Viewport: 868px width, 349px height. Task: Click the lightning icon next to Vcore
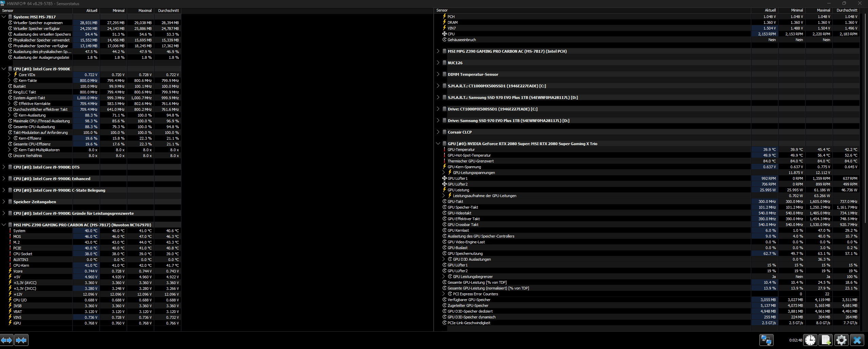point(10,271)
